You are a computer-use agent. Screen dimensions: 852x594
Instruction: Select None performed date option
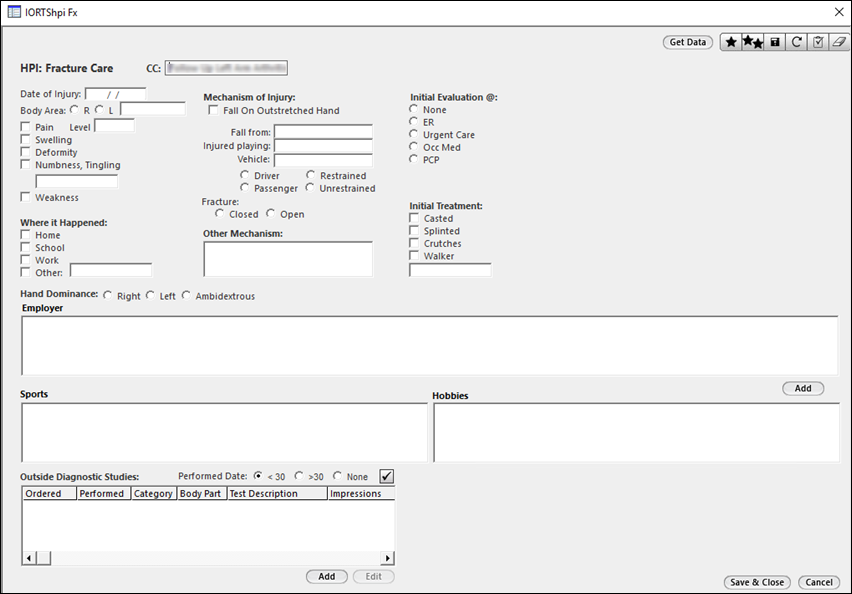tap(337, 476)
